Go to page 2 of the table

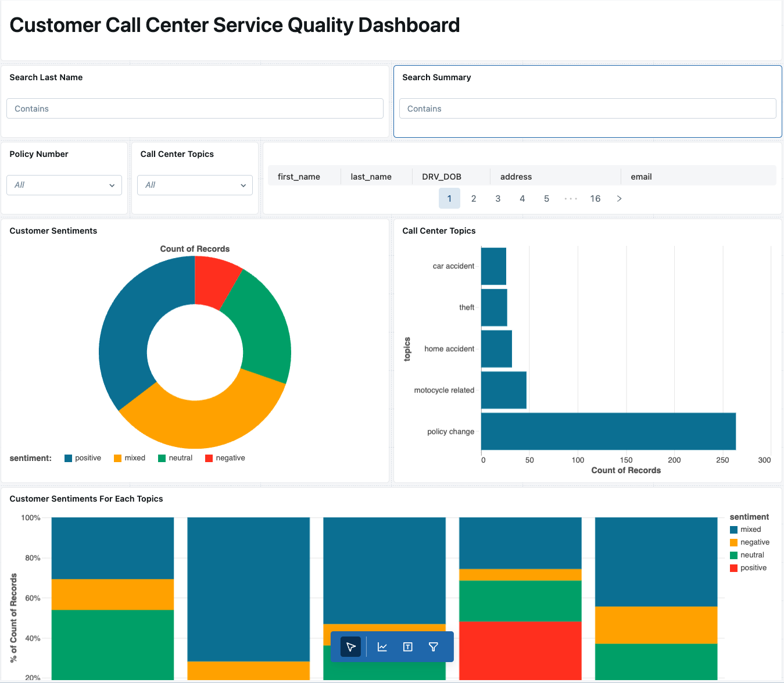pyautogui.click(x=474, y=199)
